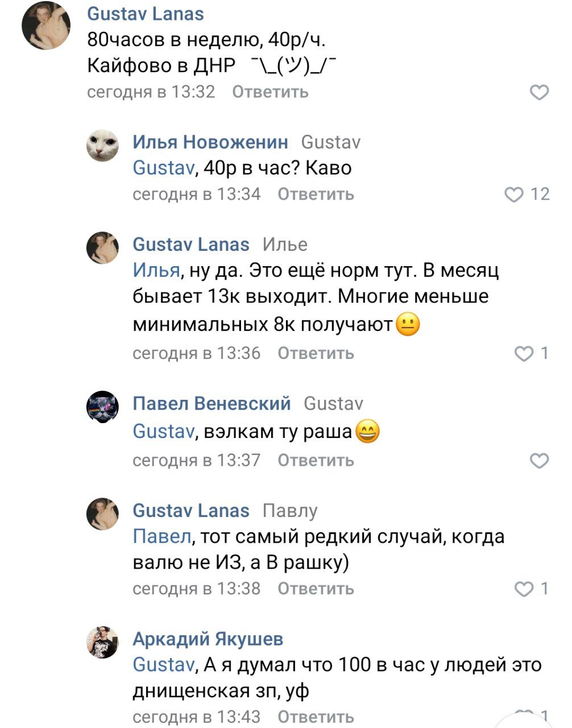Viewport: 572px width, 728px height.
Task: Like Илья Новоженин's comment with 12 likes
Action: [x=514, y=195]
